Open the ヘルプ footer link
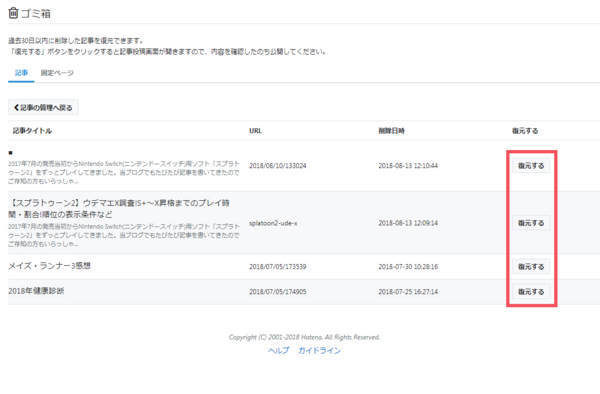600x394 pixels. pyautogui.click(x=279, y=350)
